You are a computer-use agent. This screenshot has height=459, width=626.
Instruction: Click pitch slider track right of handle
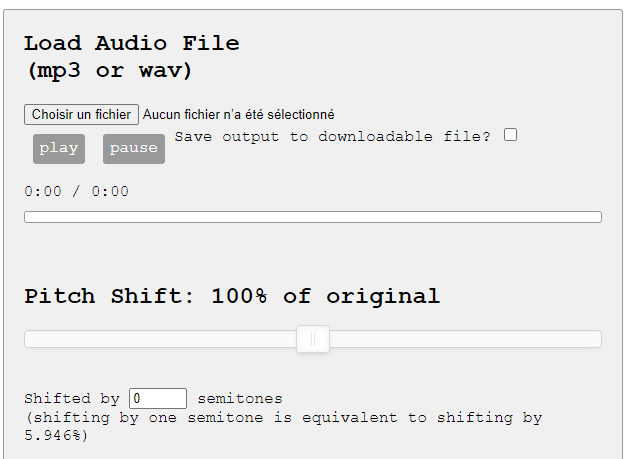point(466,339)
